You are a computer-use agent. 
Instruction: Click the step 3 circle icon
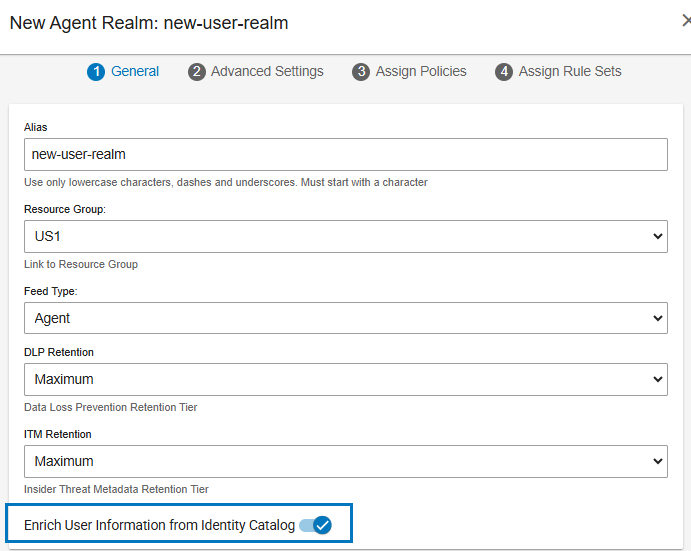(x=361, y=72)
